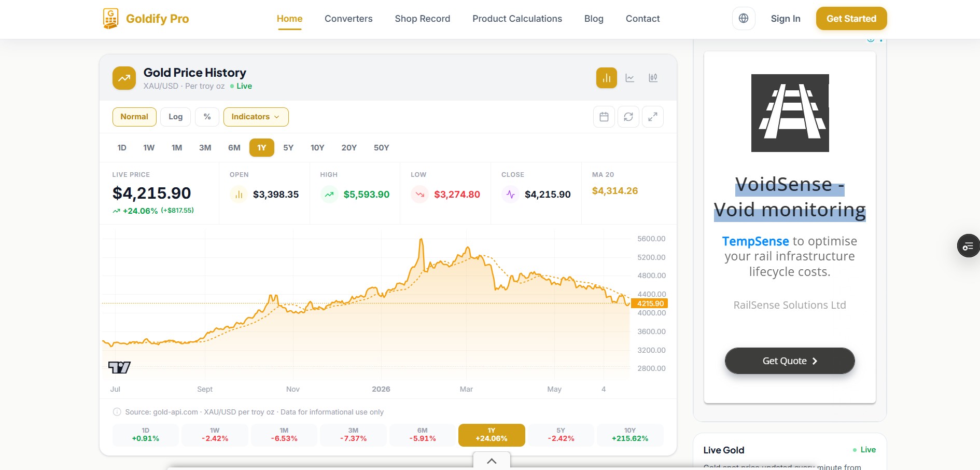
Task: Click the 6M -5.91% performance tile
Action: [x=423, y=435]
